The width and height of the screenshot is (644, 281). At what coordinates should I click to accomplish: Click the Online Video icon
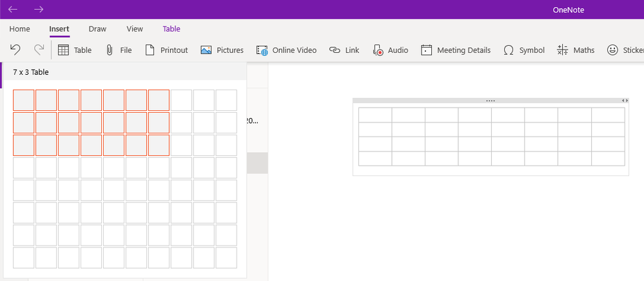coord(262,50)
